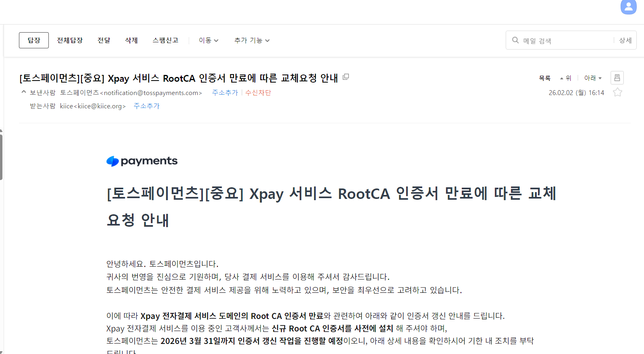Screen dimensions: 644x354
Task: Click the email subject line at top
Action: click(179, 78)
